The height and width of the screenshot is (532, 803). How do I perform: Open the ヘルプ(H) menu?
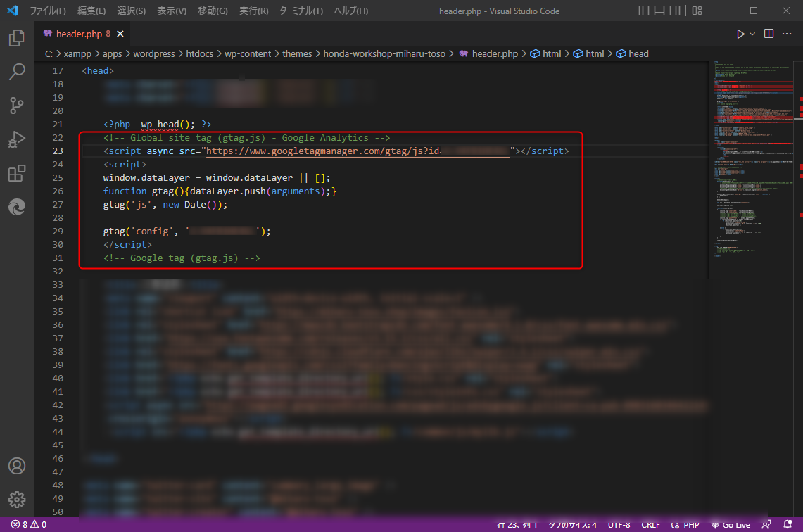[350, 11]
